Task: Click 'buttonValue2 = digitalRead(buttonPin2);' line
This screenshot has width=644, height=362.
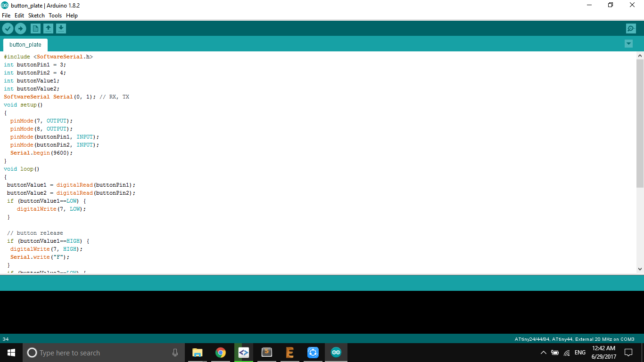Action: 71,193
